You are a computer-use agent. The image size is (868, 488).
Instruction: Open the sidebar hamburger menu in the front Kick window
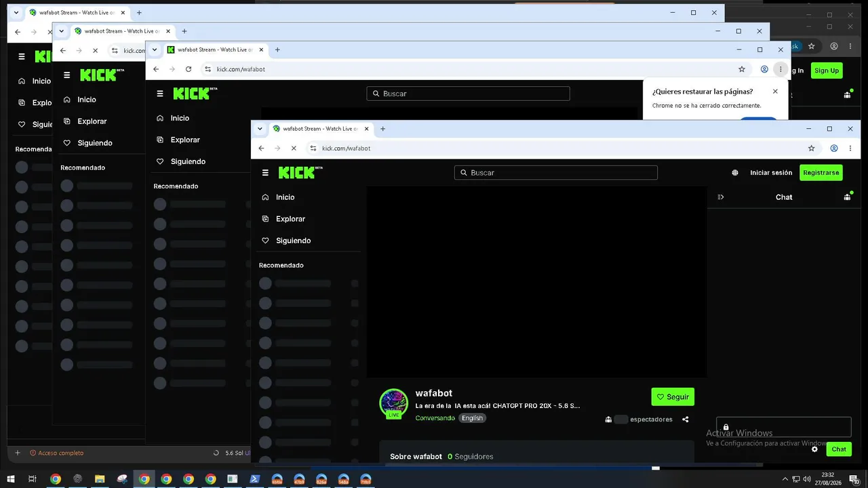point(265,173)
